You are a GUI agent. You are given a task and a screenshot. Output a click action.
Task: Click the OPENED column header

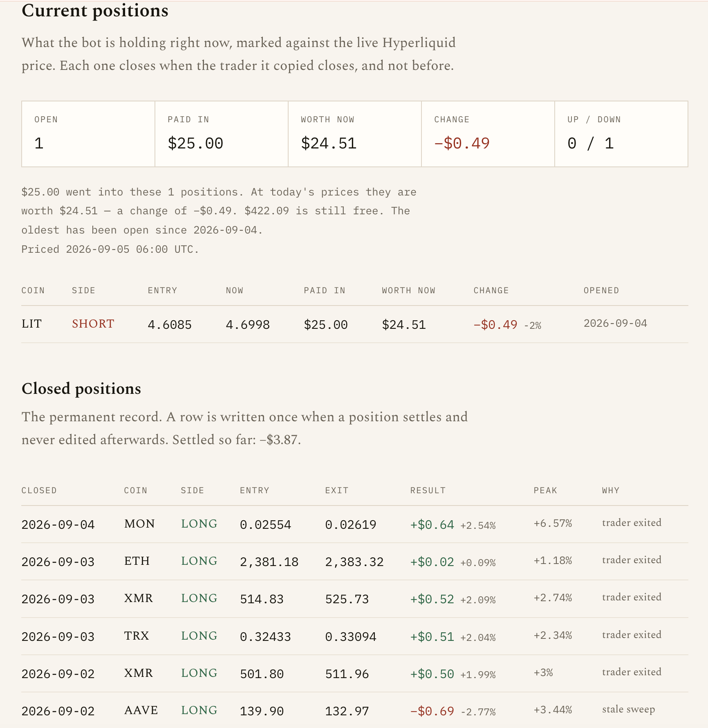click(x=601, y=290)
